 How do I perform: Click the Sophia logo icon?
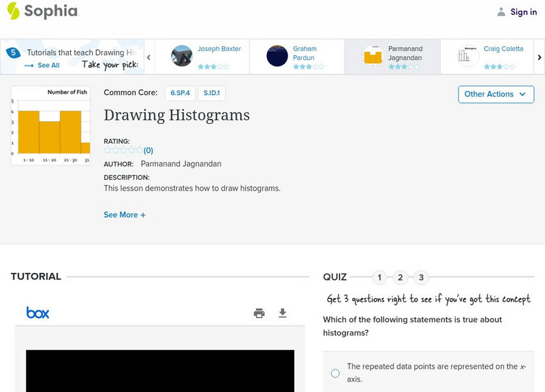(14, 11)
